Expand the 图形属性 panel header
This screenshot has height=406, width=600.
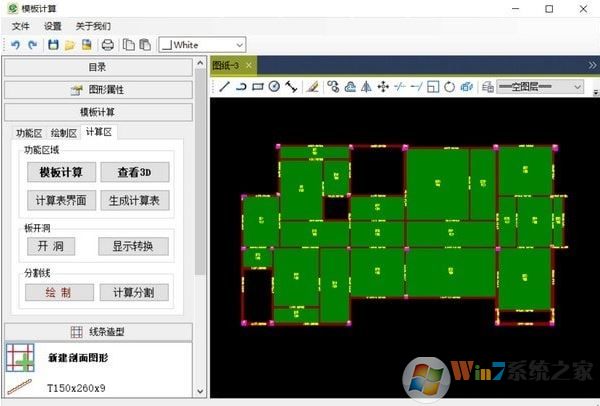[x=98, y=90]
